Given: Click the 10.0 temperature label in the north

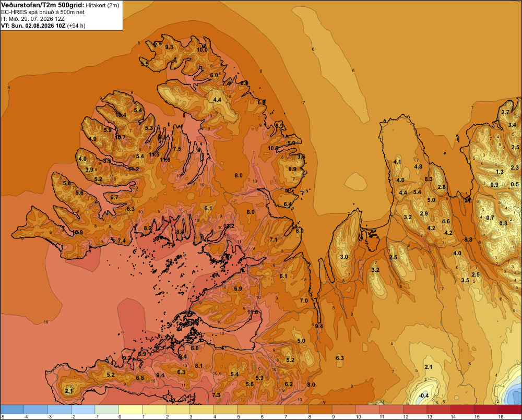Looking at the screenshot, I should tap(202, 50).
